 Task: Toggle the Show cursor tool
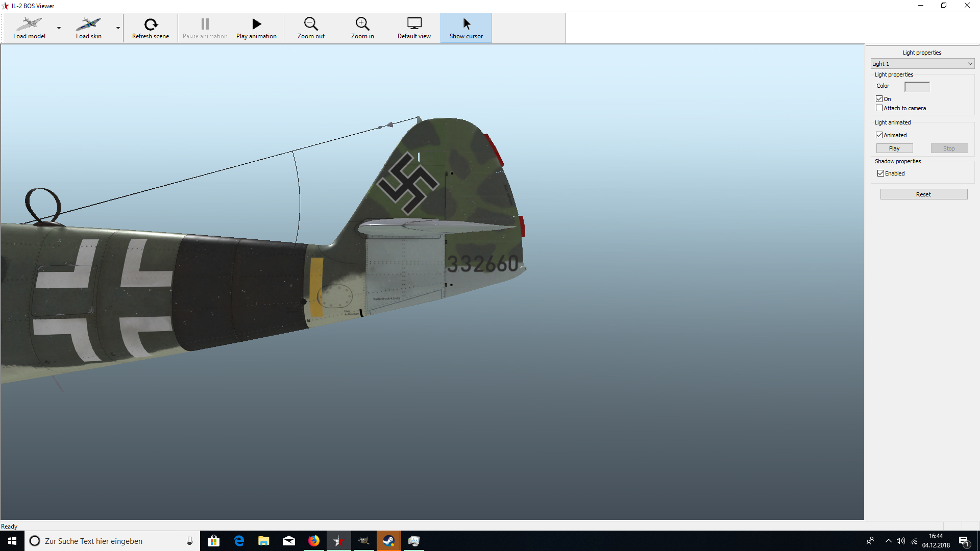466,28
